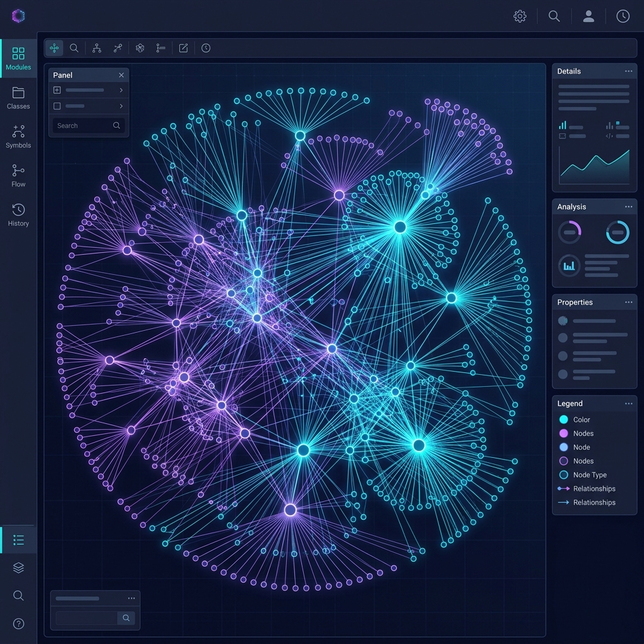Click the cyan Color swatch in Legend
Viewport: 644px width, 644px height.
point(563,419)
